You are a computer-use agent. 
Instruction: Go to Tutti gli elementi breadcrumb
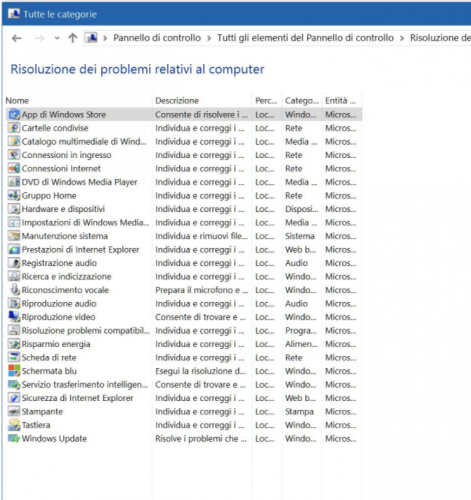tap(305, 38)
